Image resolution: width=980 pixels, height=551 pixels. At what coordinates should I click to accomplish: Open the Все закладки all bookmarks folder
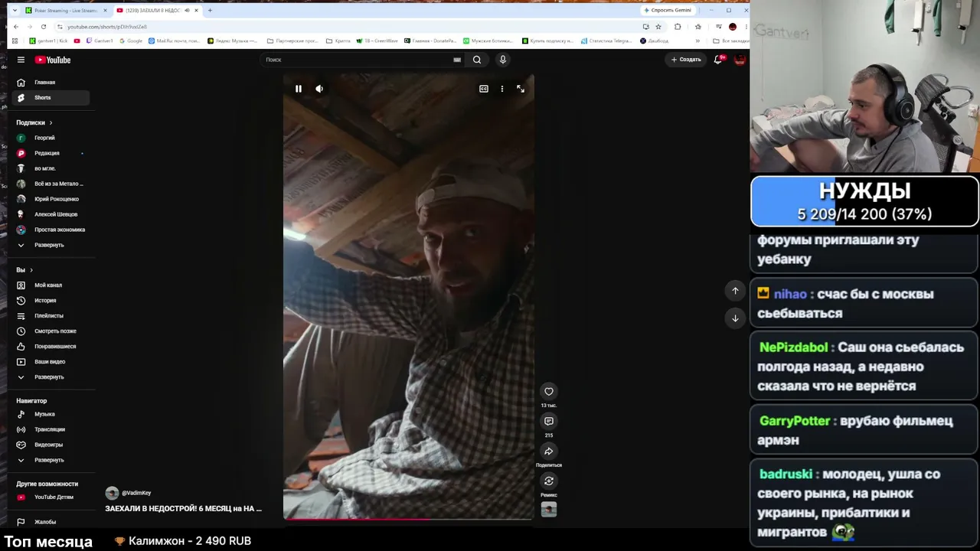coord(730,41)
